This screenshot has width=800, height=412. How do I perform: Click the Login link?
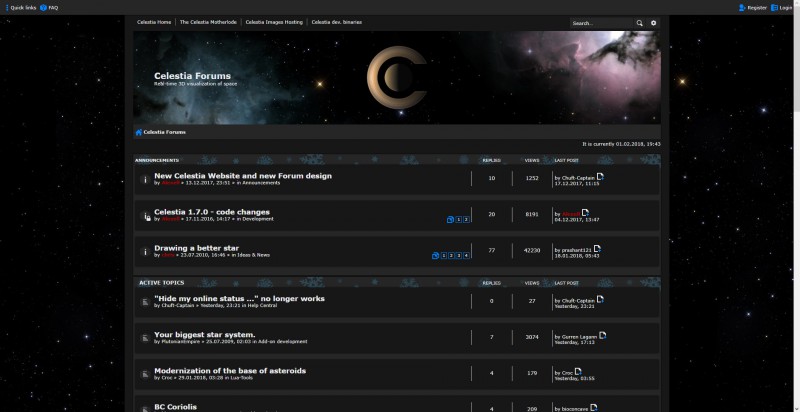pos(782,8)
